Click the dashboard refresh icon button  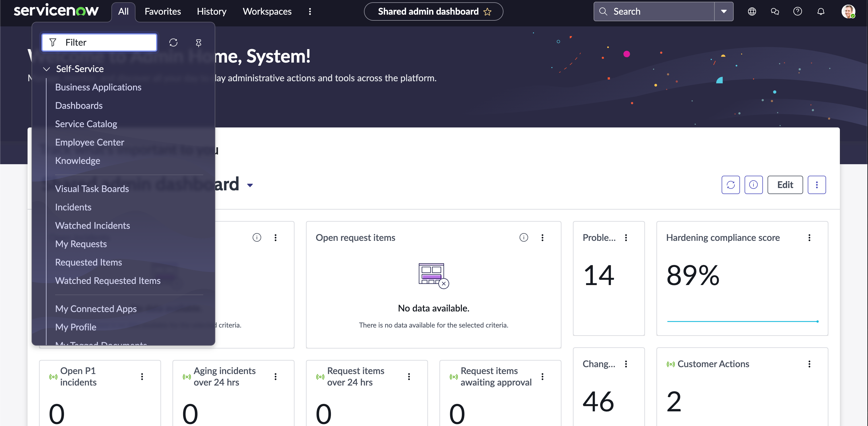(731, 185)
